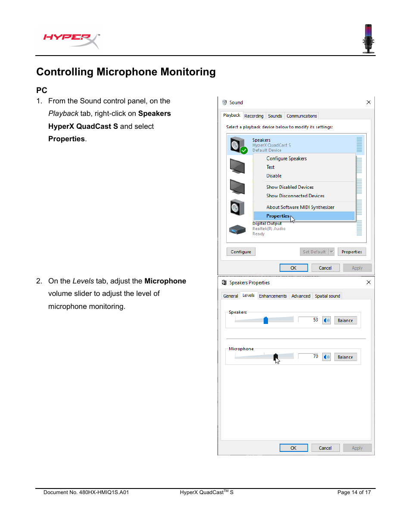The image size is (411, 532).
Task: Click the Speakers Properties title icon
Action: [224, 283]
